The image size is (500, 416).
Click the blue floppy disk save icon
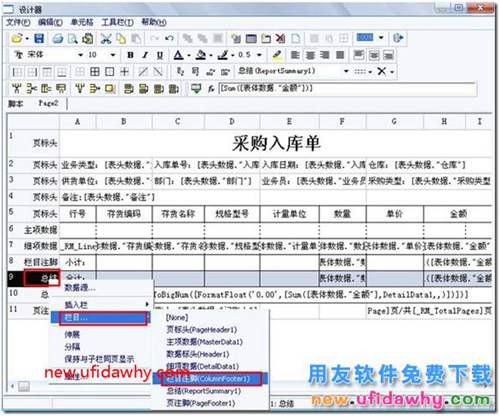(x=39, y=38)
